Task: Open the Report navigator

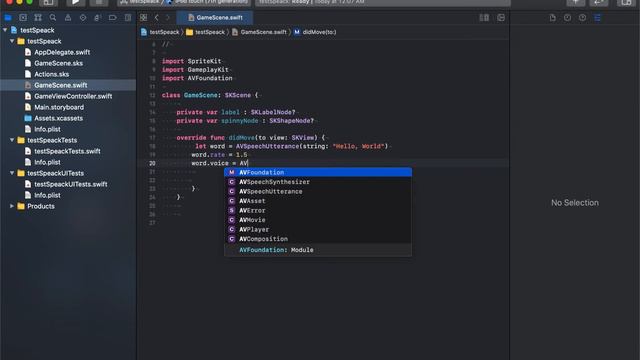Action: (128, 18)
